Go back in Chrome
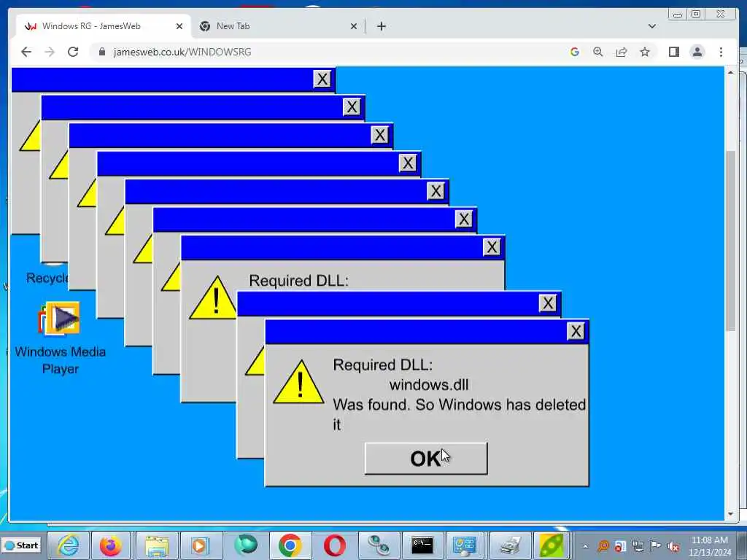 click(x=26, y=52)
